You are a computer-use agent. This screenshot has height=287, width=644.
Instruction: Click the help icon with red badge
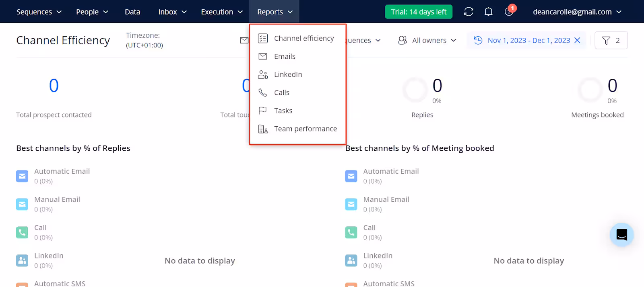click(509, 12)
